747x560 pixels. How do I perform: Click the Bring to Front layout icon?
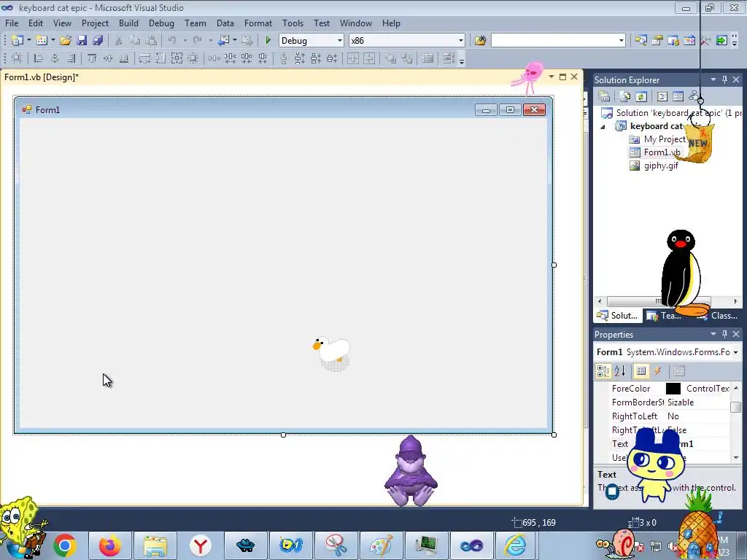pos(391,58)
